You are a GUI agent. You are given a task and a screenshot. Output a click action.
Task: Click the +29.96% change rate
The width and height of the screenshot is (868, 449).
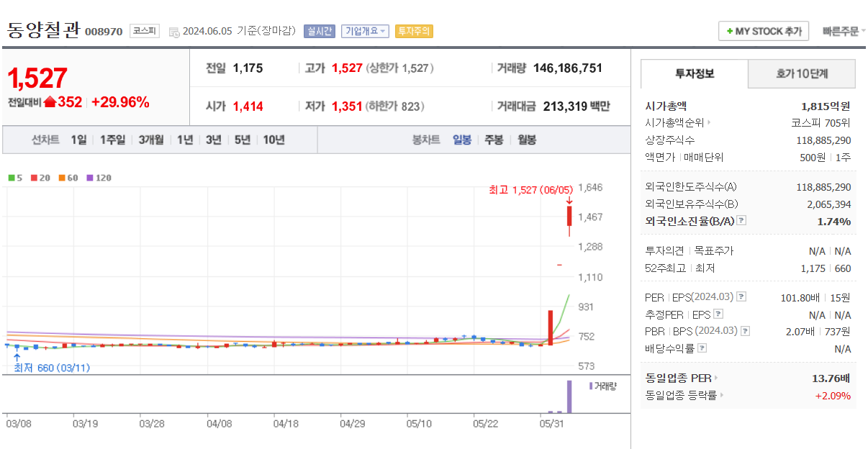click(x=120, y=102)
